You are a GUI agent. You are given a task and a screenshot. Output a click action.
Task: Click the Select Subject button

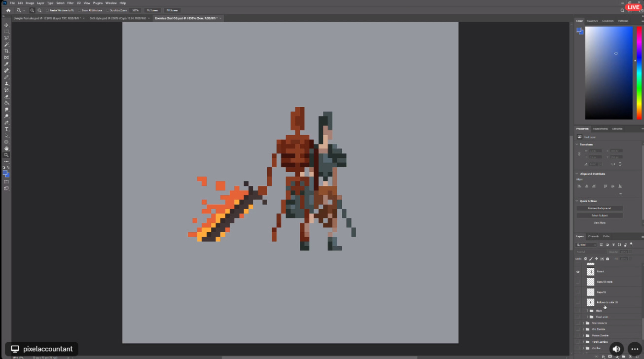click(600, 215)
